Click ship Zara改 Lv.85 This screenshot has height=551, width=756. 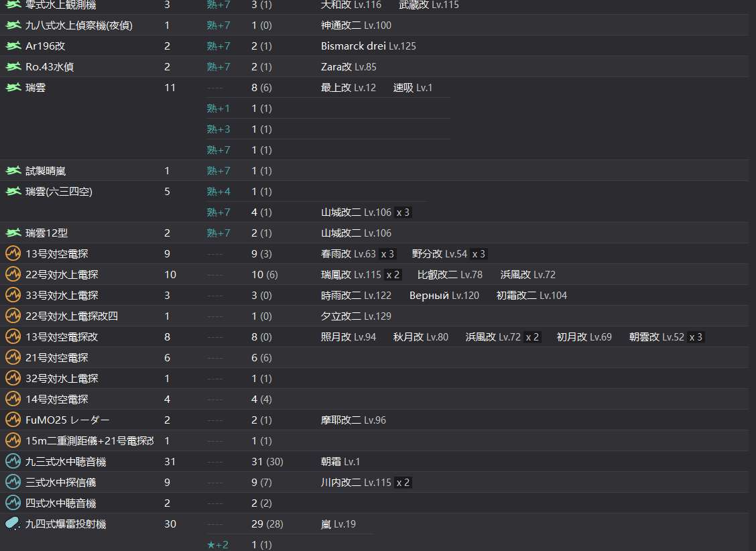tap(349, 66)
